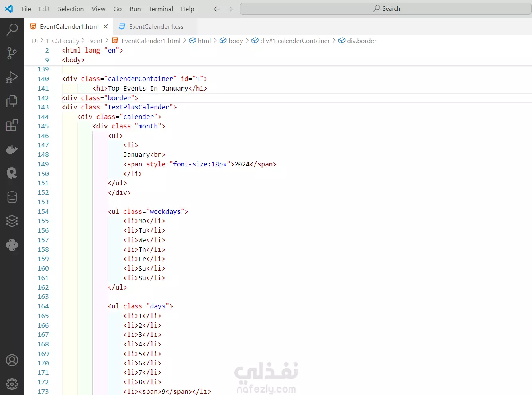Image resolution: width=532 pixels, height=395 pixels.
Task: Click line number 153 in the gutter
Action: coord(43,202)
